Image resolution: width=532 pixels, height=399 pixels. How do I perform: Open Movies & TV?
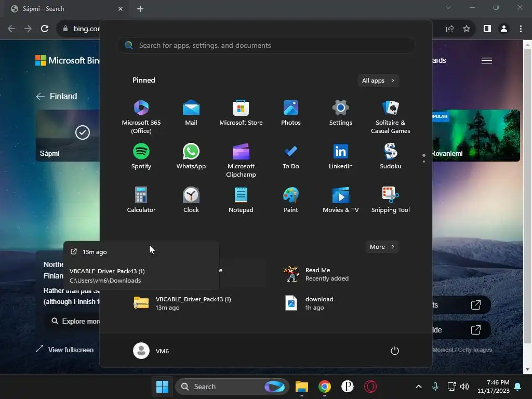tap(341, 200)
